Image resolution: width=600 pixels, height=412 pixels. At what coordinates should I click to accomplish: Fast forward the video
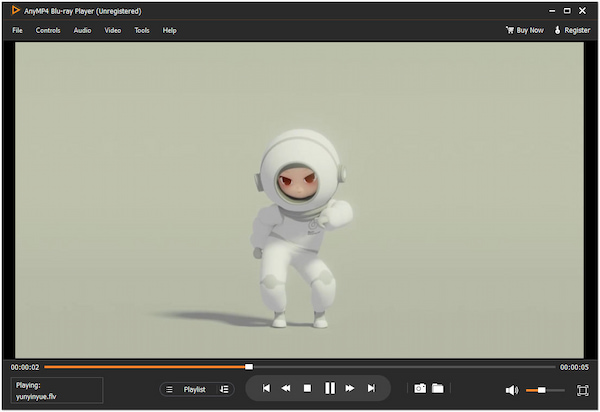click(x=350, y=388)
